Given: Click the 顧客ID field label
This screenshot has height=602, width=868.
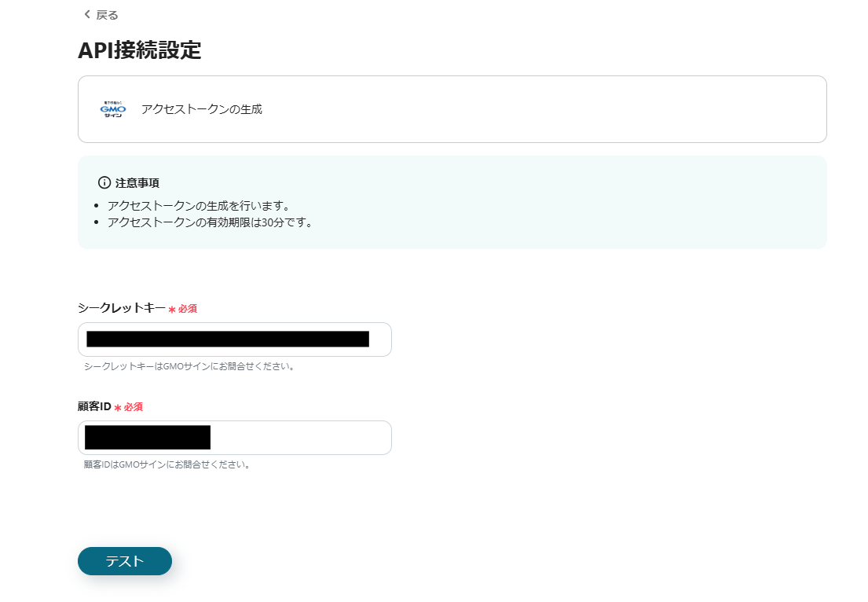Looking at the screenshot, I should [95, 406].
